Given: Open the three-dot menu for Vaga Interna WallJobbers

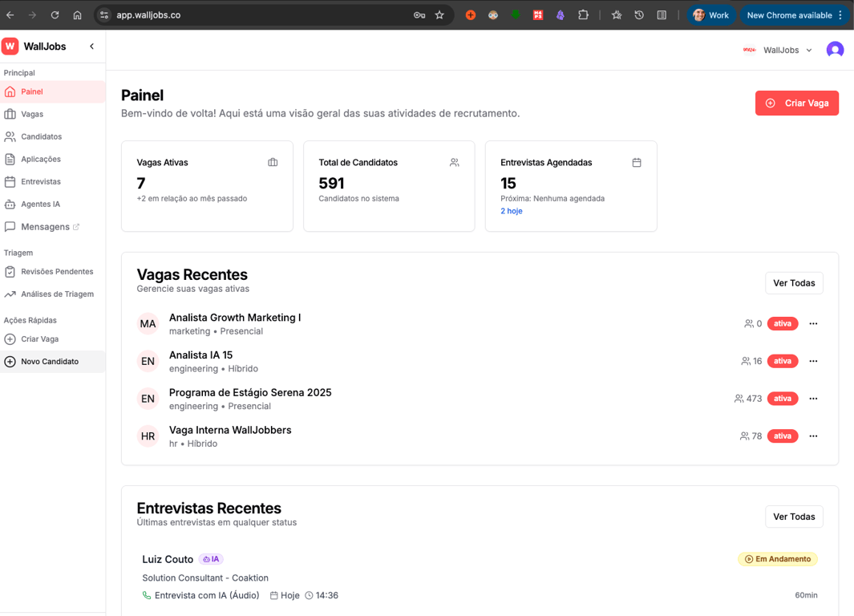Looking at the screenshot, I should click(x=813, y=436).
